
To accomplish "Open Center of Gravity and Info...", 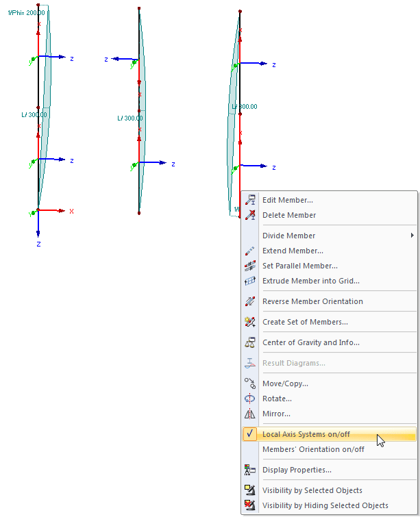I will [311, 342].
